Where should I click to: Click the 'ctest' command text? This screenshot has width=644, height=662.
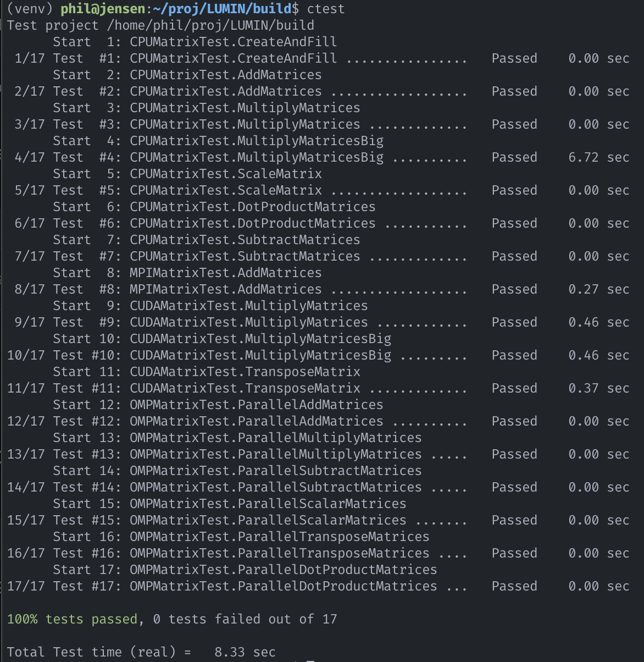pyautogui.click(x=326, y=9)
